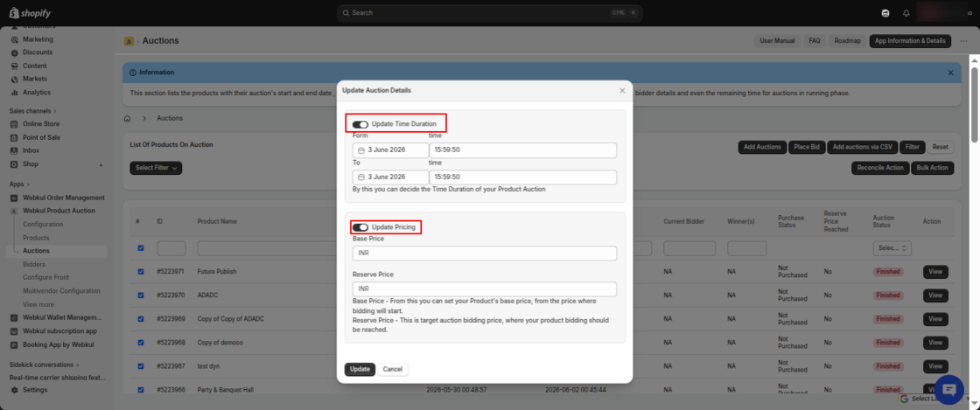980x410 pixels.
Task: Click the FAQ button
Action: coord(815,41)
